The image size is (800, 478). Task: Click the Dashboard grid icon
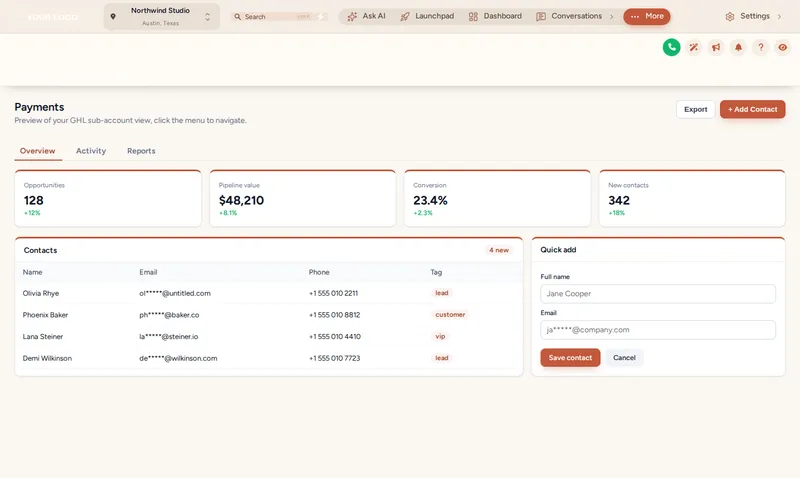(473, 17)
